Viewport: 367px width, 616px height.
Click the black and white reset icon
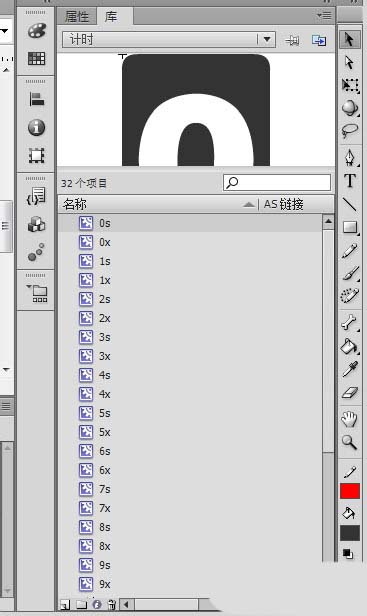point(348,554)
